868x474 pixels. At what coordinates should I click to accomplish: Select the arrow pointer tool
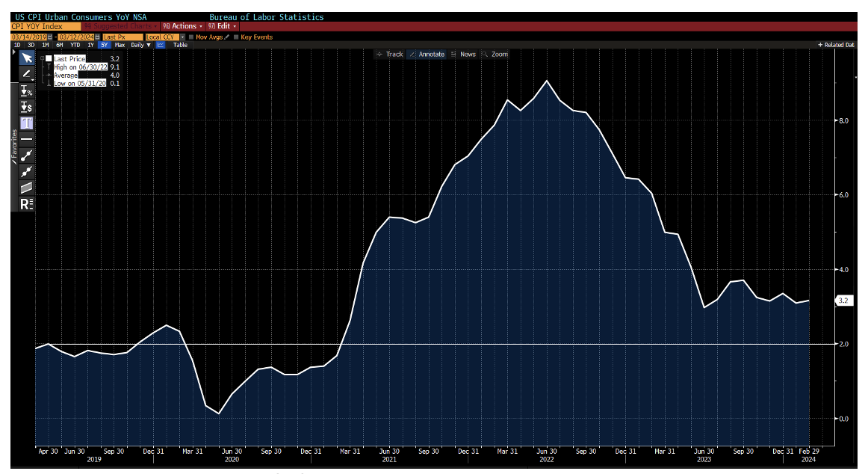(26, 58)
